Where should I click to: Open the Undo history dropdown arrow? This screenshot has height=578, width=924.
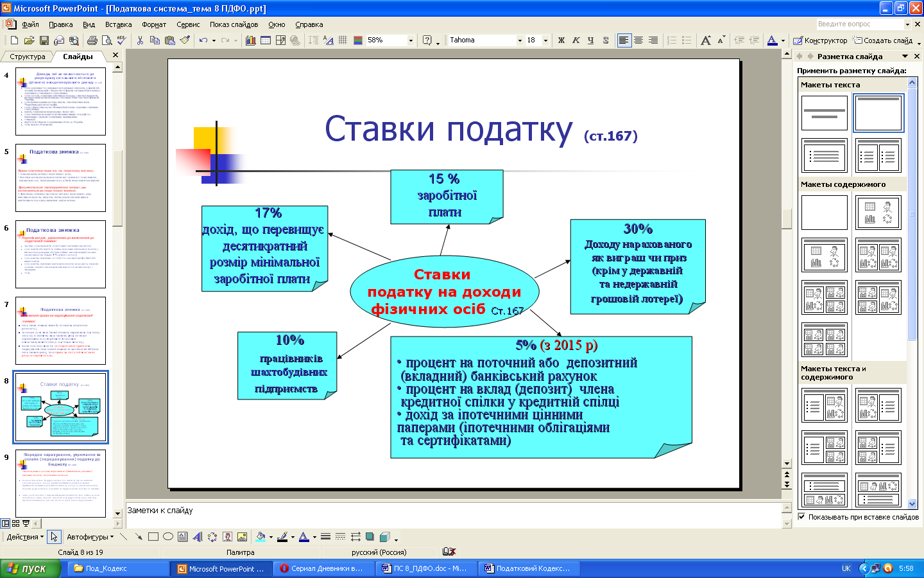click(214, 40)
